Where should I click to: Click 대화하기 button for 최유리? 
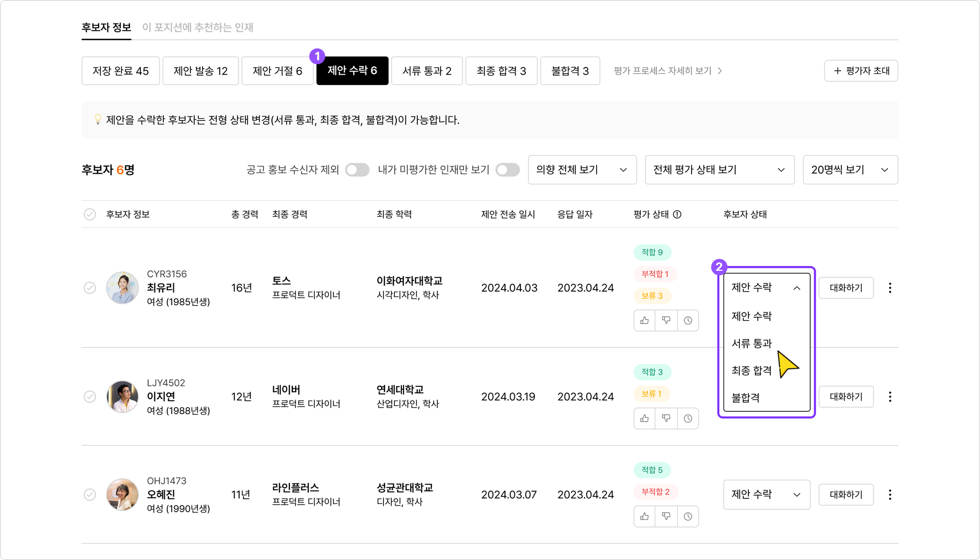pyautogui.click(x=846, y=288)
